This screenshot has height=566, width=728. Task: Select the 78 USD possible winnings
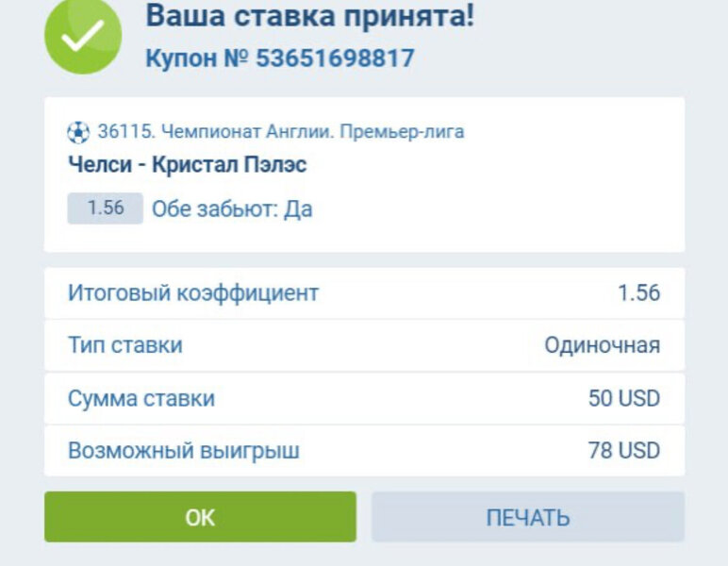[623, 451]
